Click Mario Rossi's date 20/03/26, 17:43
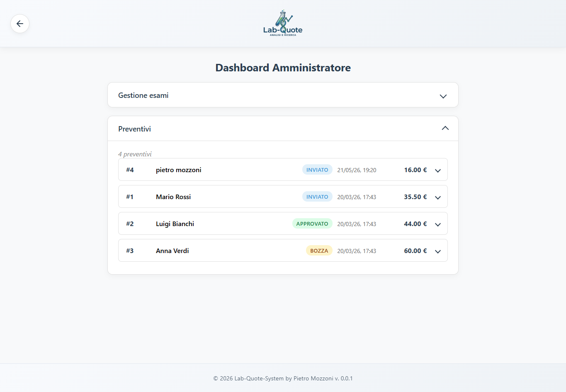This screenshot has height=392, width=566. pos(357,197)
